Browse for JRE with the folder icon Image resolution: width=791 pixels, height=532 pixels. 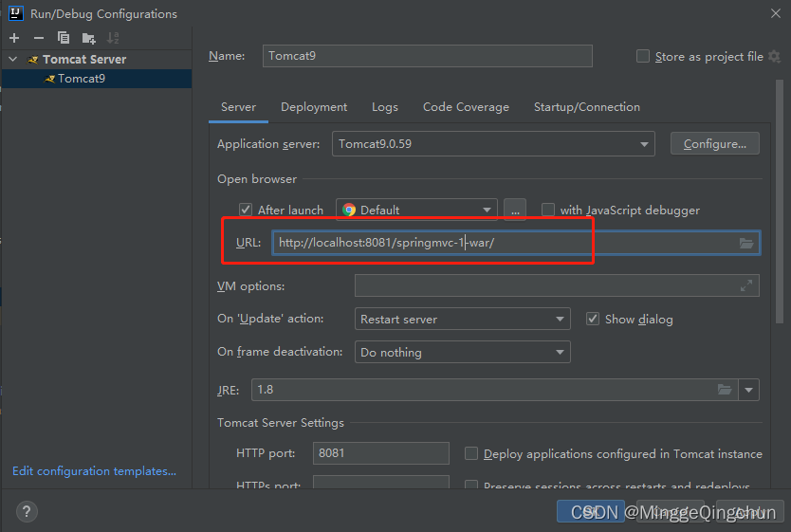[x=725, y=390]
